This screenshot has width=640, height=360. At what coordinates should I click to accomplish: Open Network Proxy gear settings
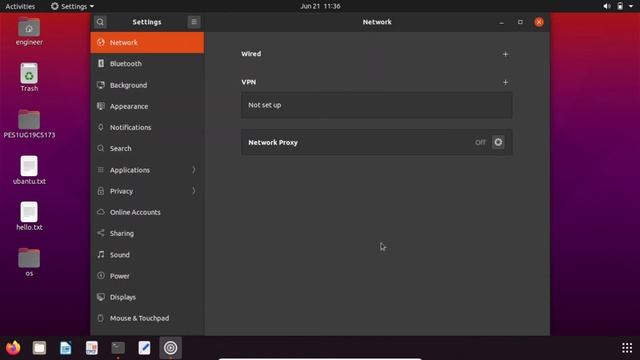point(498,142)
